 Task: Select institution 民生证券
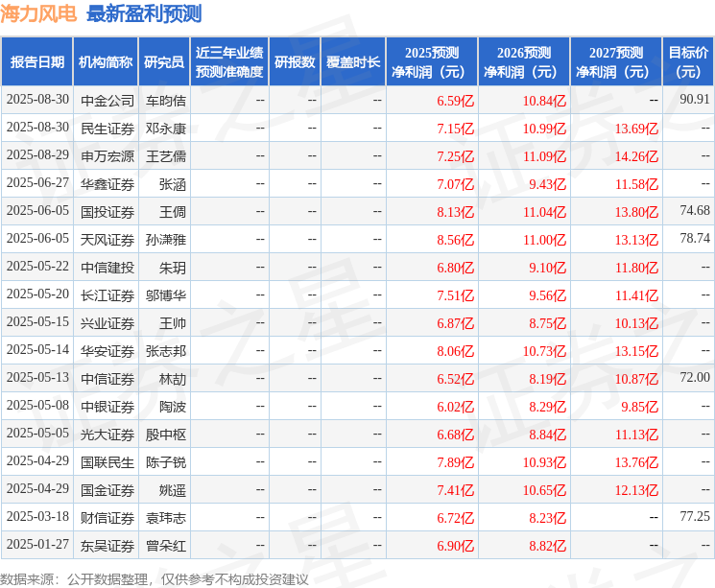(x=107, y=129)
